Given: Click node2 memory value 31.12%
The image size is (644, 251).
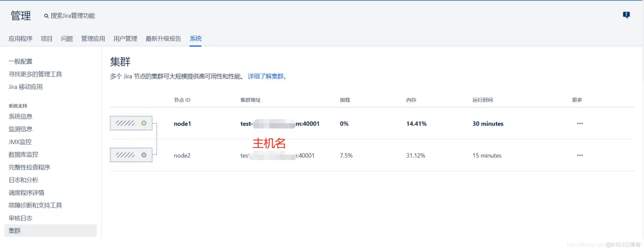Looking at the screenshot, I should point(416,155).
